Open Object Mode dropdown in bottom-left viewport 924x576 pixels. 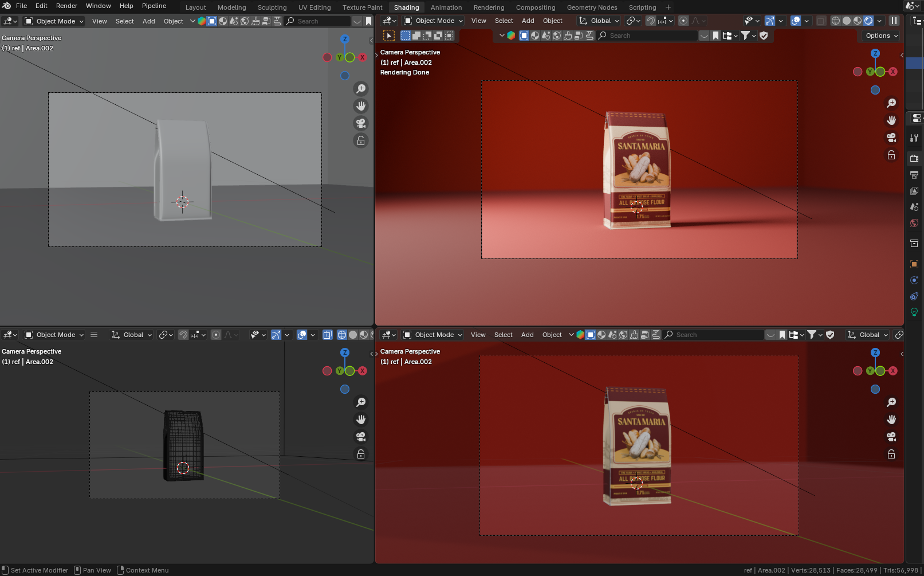pyautogui.click(x=54, y=335)
